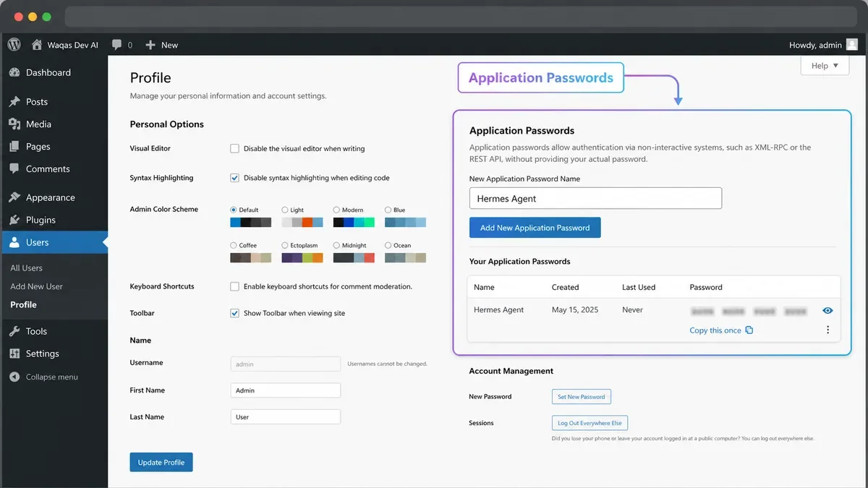Enable keyboard shortcuts for comment moderation checkbox
The width and height of the screenshot is (868, 488).
pyautogui.click(x=234, y=286)
